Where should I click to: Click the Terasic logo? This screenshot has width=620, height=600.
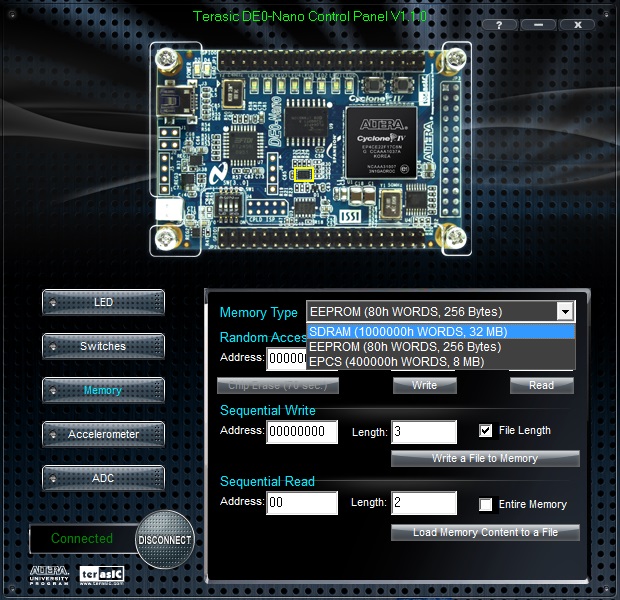coord(102,575)
